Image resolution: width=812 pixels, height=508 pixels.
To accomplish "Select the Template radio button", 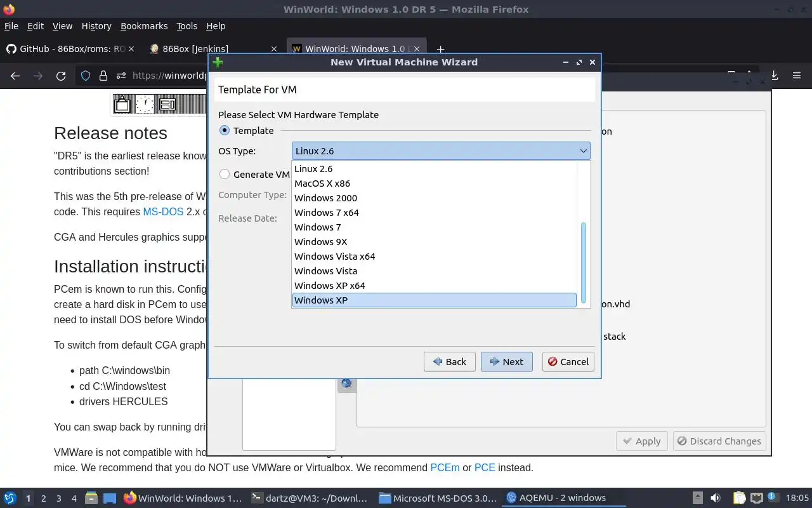I will 225,130.
